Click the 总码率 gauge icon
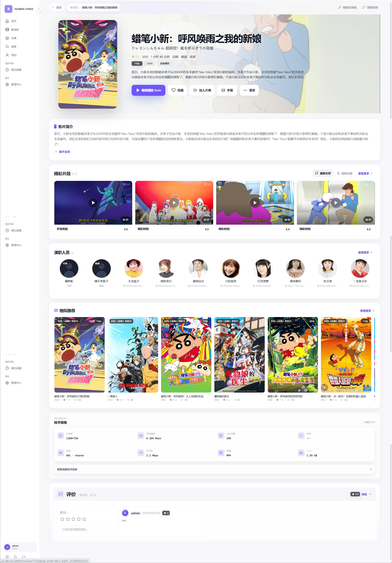 141,453
